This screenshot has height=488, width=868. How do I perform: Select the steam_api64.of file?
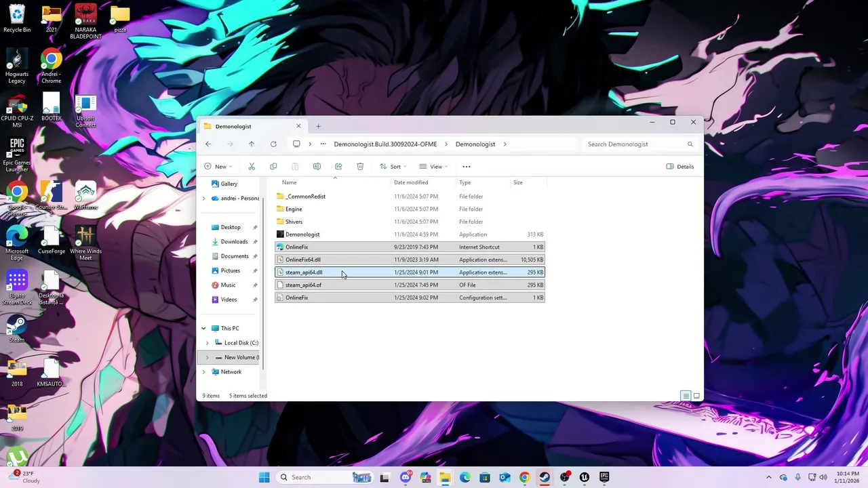(410, 285)
